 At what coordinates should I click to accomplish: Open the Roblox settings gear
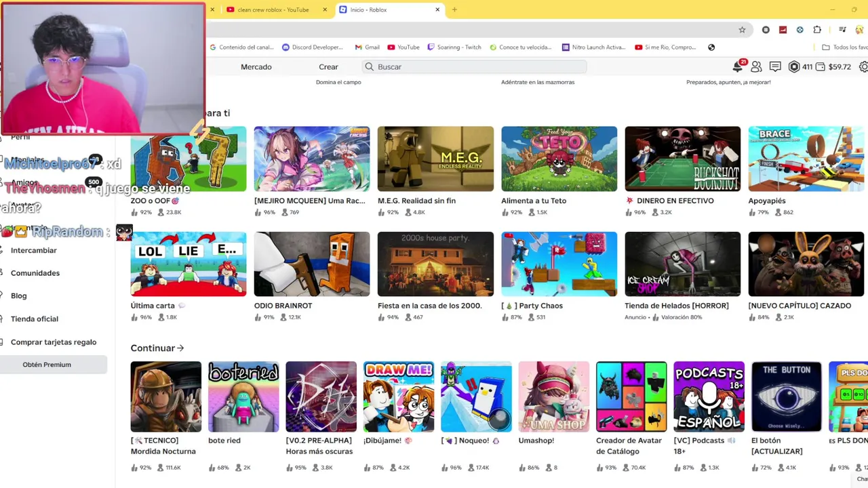[x=863, y=66]
